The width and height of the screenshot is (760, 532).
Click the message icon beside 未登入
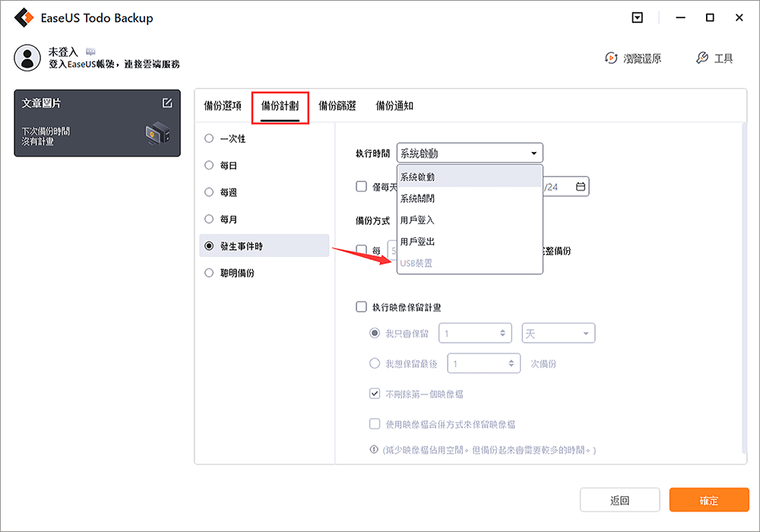(x=90, y=52)
